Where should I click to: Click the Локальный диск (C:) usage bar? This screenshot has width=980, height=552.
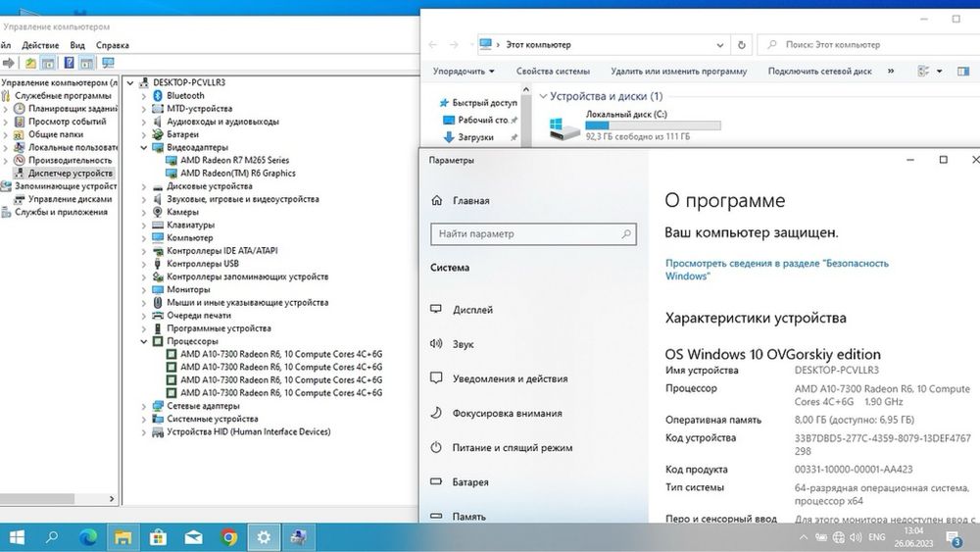653,125
